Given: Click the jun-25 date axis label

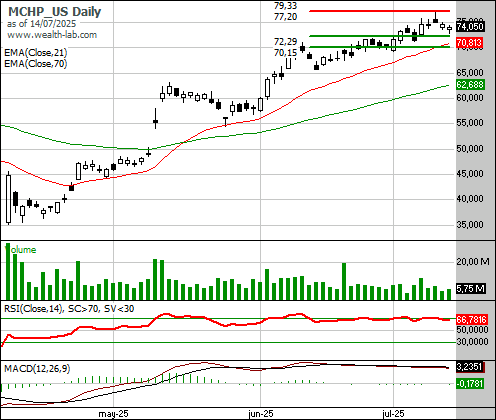Looking at the screenshot, I should [x=261, y=414].
